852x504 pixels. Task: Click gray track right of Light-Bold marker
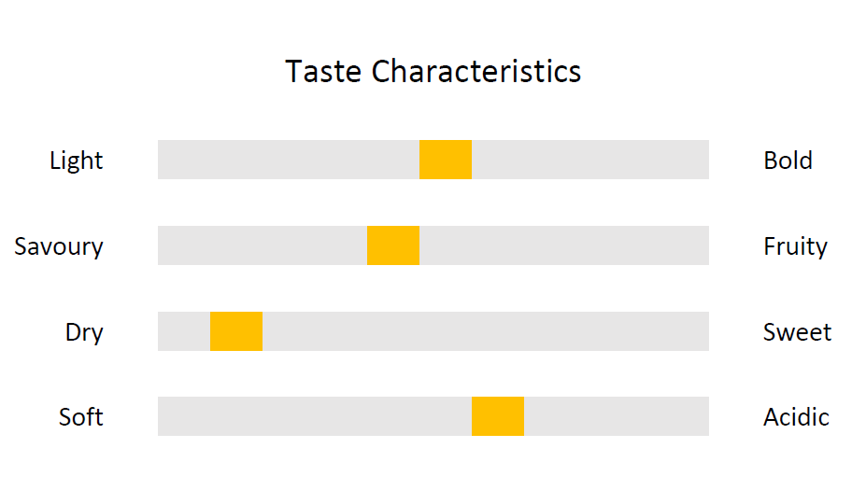click(590, 160)
